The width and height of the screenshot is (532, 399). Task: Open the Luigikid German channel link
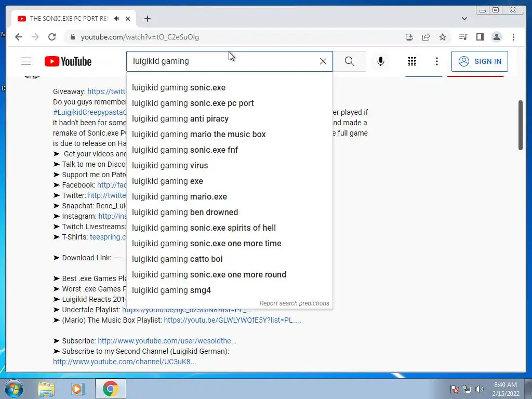pyautogui.click(x=124, y=362)
